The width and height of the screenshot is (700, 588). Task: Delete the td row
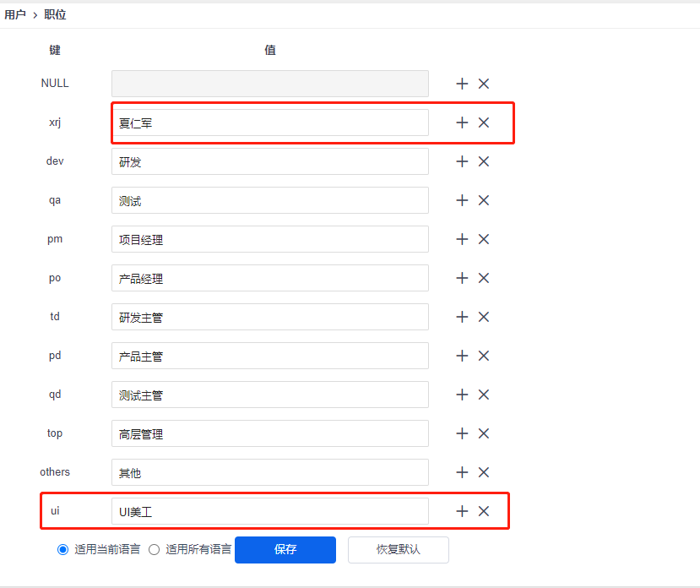click(484, 317)
